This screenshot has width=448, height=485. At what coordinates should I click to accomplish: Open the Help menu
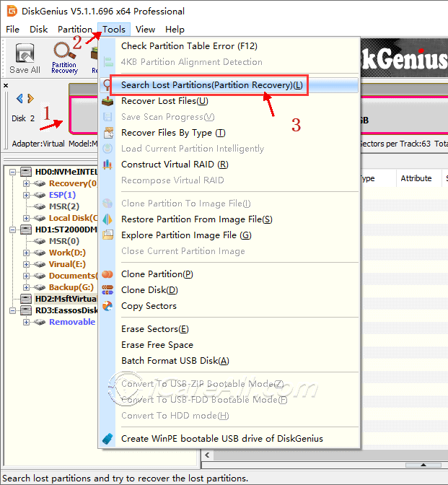[175, 30]
